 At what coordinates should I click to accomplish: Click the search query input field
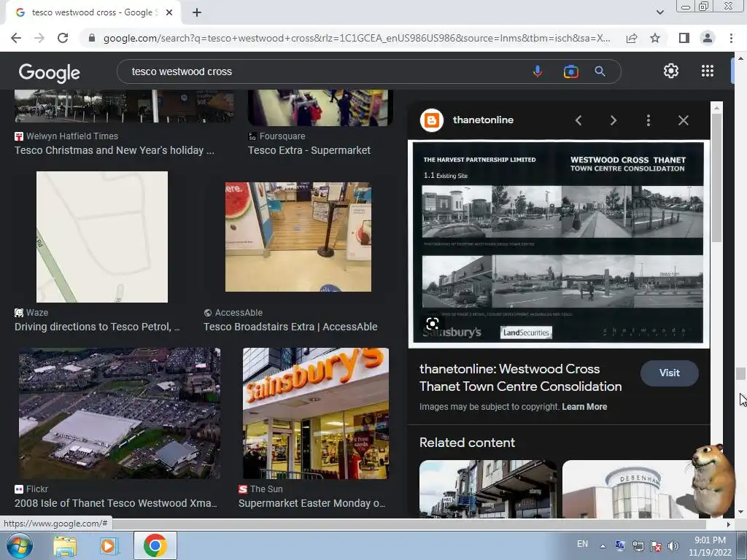point(324,71)
